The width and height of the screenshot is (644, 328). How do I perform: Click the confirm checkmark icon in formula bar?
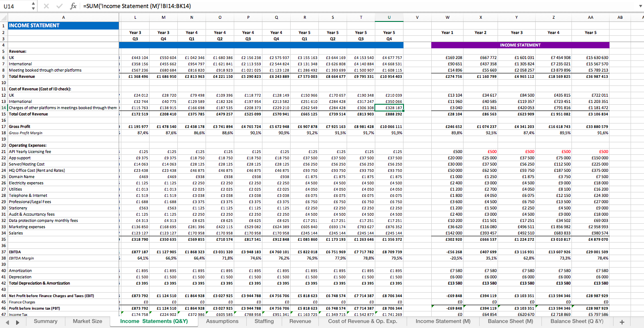pos(59,6)
